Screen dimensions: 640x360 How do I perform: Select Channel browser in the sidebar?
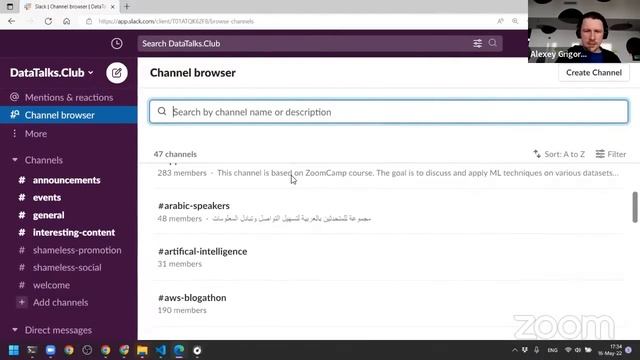[x=69, y=115]
